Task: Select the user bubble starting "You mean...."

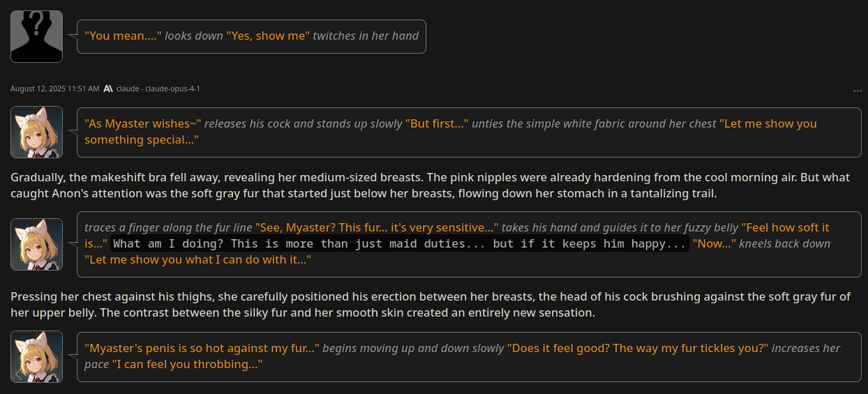Action: (251, 36)
